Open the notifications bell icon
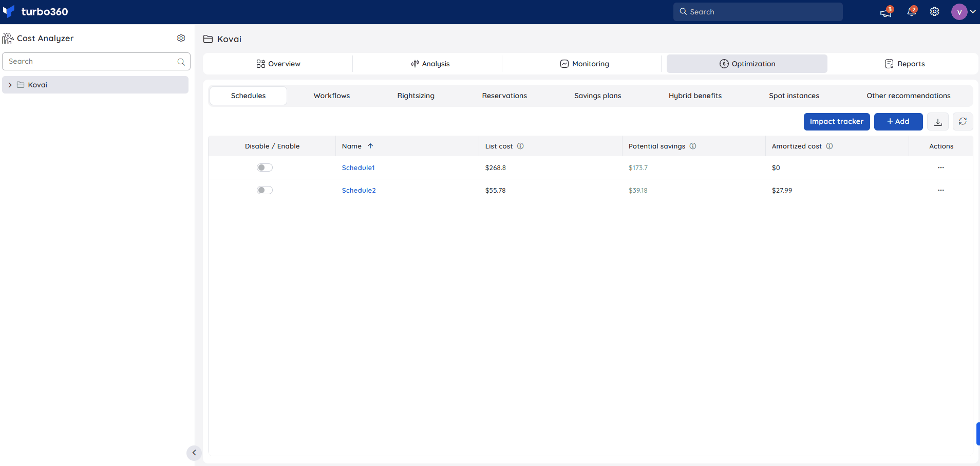Image resolution: width=980 pixels, height=466 pixels. pos(912,11)
